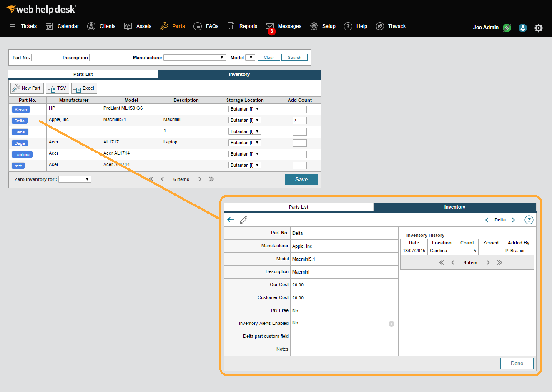Screen dimensions: 552x392
Task: Open the top-right settings gear icon
Action: click(x=539, y=28)
